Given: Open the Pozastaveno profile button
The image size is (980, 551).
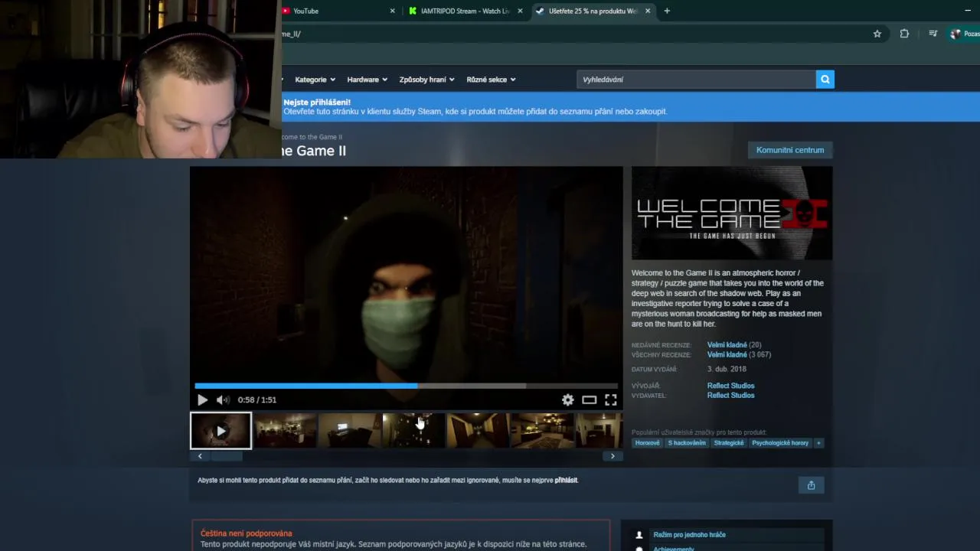Looking at the screenshot, I should tap(964, 34).
